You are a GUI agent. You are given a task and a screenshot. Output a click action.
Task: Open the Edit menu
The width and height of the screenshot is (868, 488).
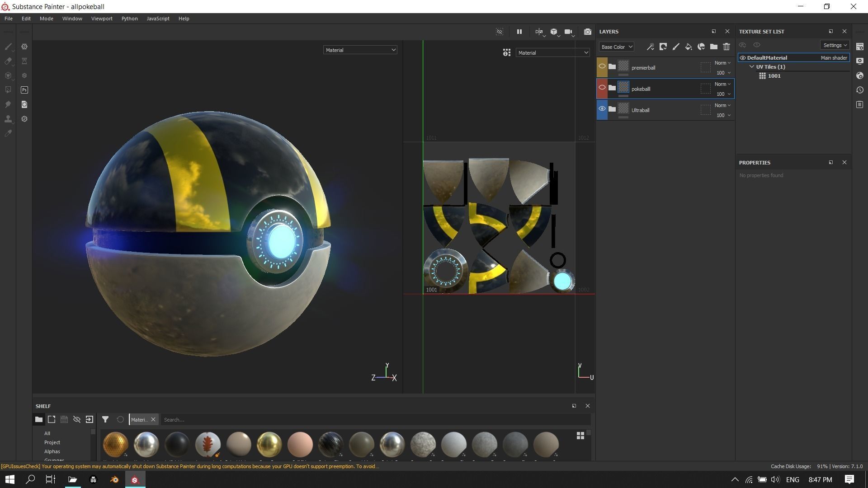[26, 19]
